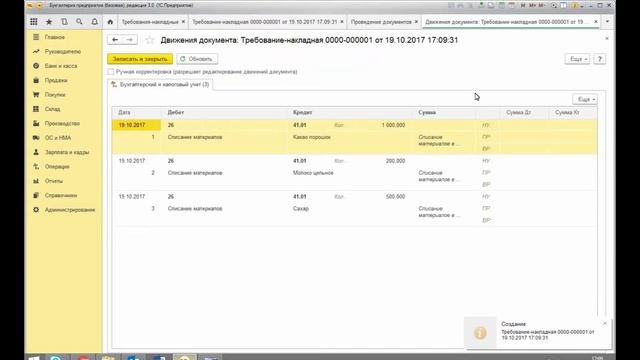This screenshot has width=640, height=360.
Task: Click the M+ memory add icon
Action: pos(532,6)
